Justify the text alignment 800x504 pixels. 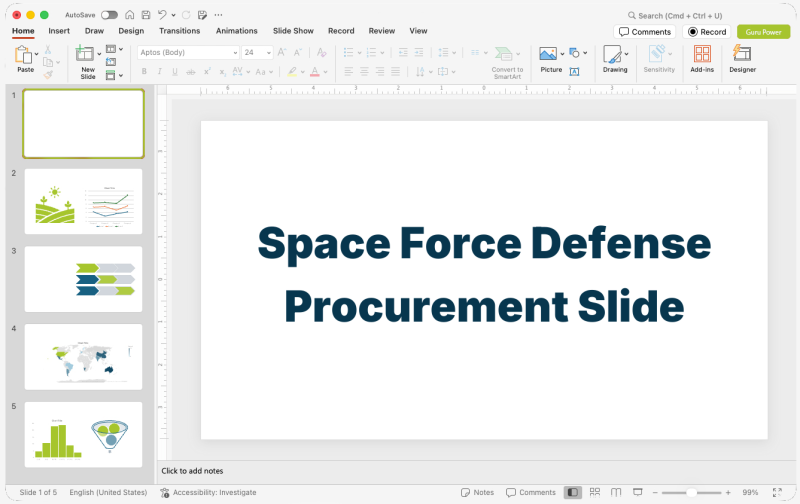[x=395, y=72]
